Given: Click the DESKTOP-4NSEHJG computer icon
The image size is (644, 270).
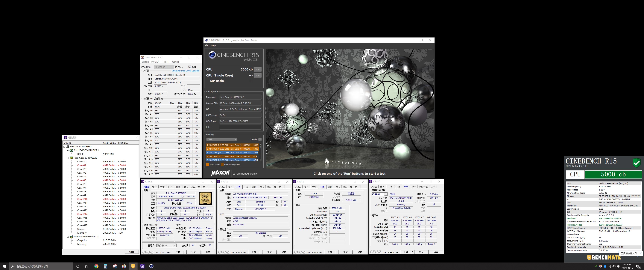Looking at the screenshot, I should tap(68, 146).
